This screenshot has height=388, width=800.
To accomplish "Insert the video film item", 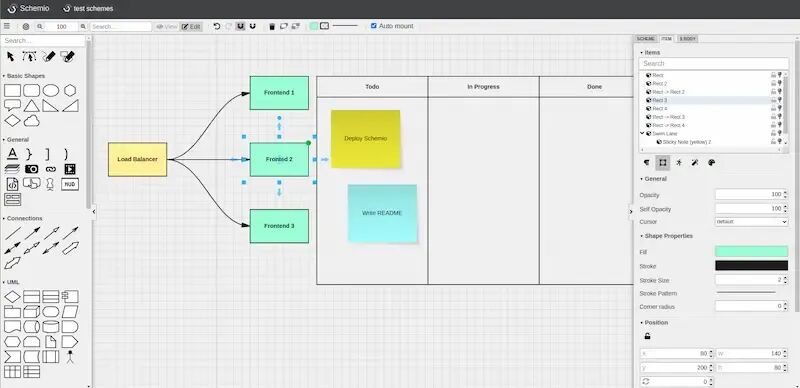I will pyautogui.click(x=70, y=169).
